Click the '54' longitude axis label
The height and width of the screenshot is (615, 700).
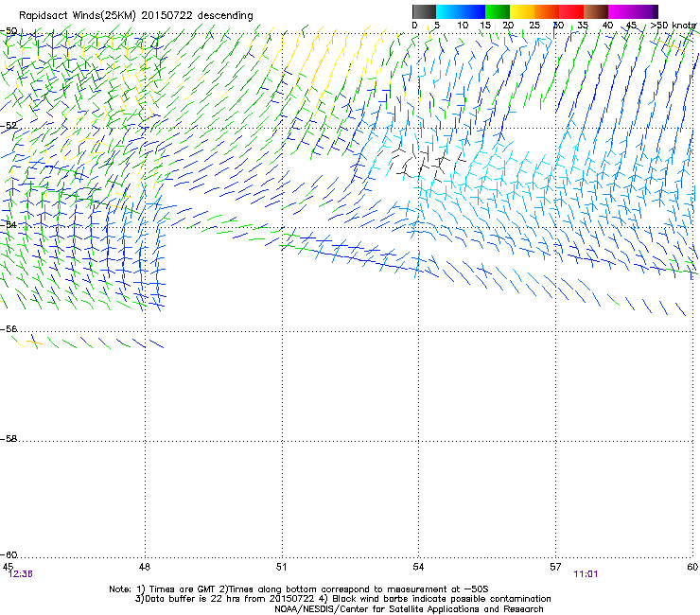418,567
